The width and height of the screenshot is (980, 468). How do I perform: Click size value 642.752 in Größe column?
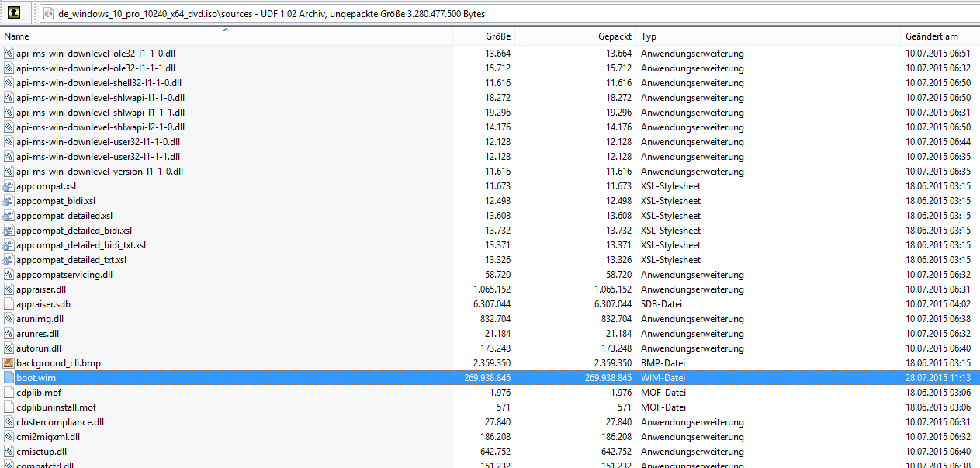click(496, 452)
